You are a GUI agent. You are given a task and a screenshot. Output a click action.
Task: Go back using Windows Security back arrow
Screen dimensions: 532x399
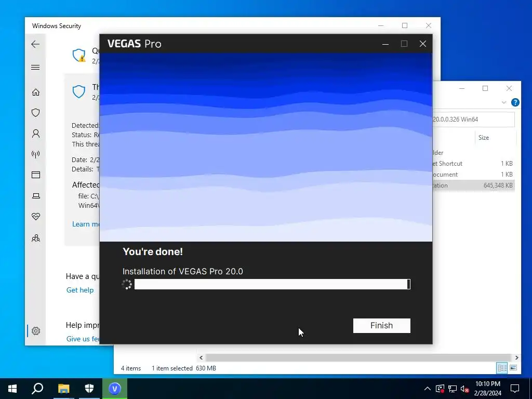pos(35,44)
